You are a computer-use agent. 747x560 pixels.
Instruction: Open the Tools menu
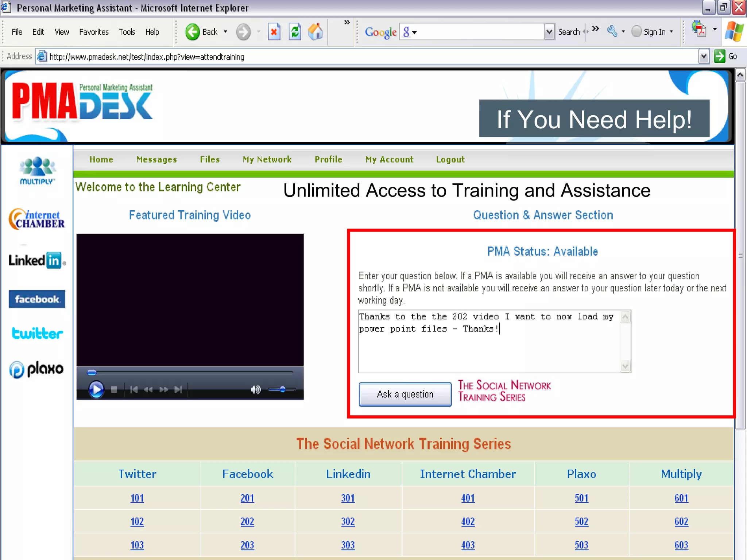127,32
